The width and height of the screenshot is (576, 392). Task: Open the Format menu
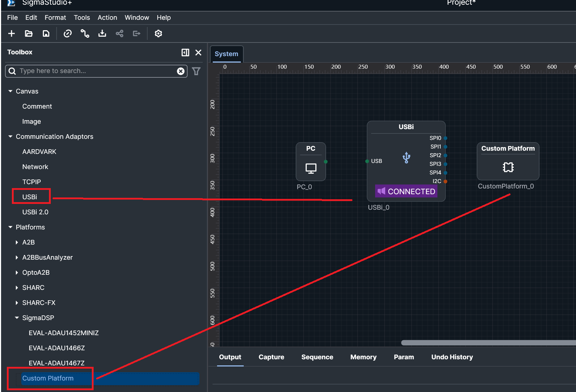55,18
